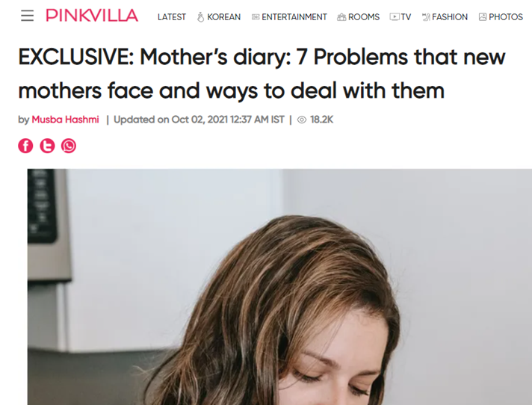The height and width of the screenshot is (405, 532).
Task: Select the FASHION nav item
Action: click(450, 17)
